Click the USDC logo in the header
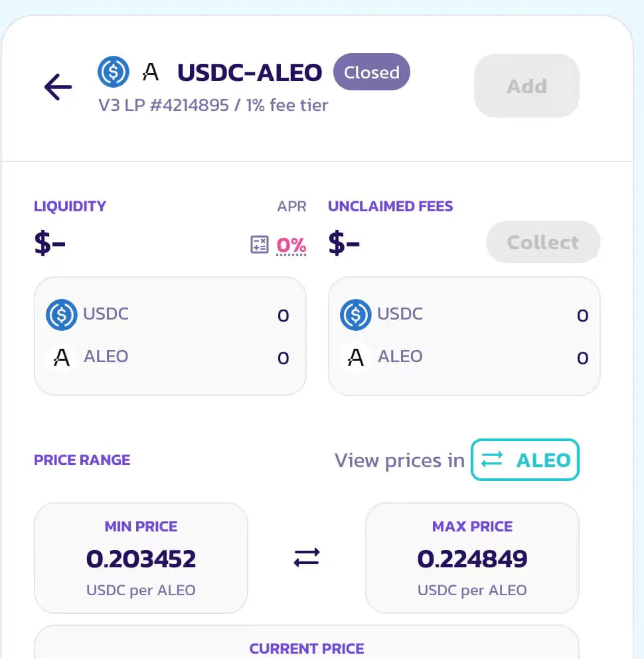Image resolution: width=644 pixels, height=659 pixels. point(114,72)
